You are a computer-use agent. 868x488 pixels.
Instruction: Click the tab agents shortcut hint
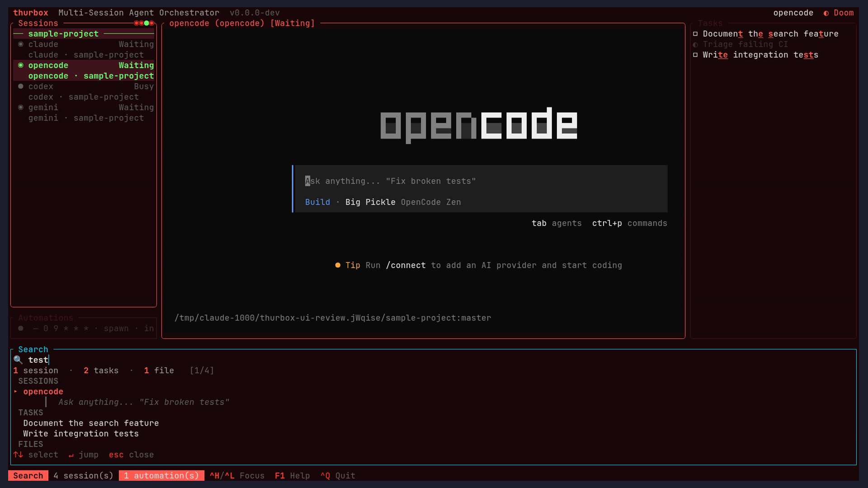pos(557,223)
